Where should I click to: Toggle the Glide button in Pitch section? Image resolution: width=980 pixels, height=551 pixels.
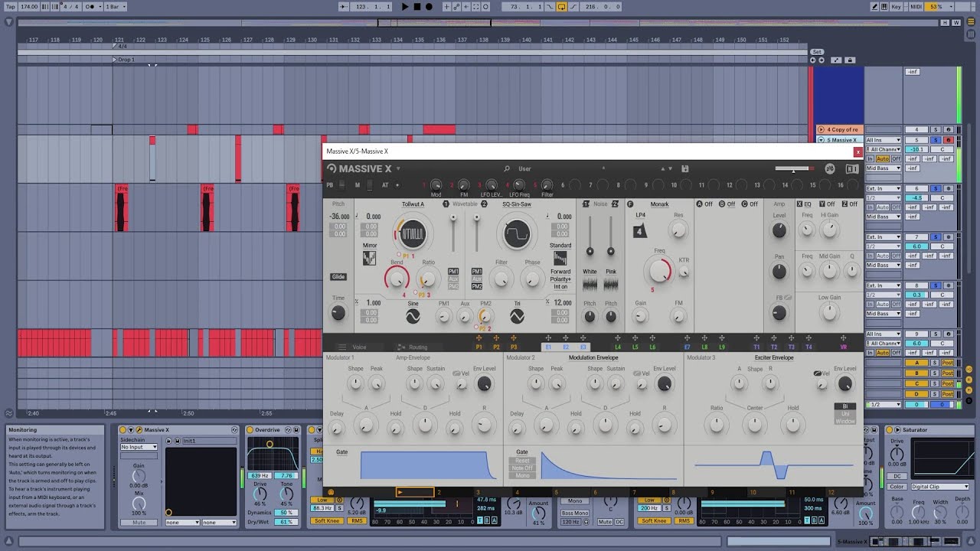[338, 277]
